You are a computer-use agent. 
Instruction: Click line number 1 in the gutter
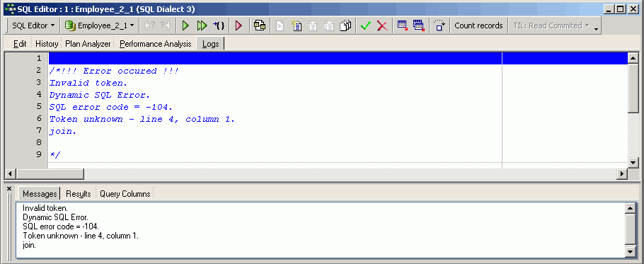[39, 58]
